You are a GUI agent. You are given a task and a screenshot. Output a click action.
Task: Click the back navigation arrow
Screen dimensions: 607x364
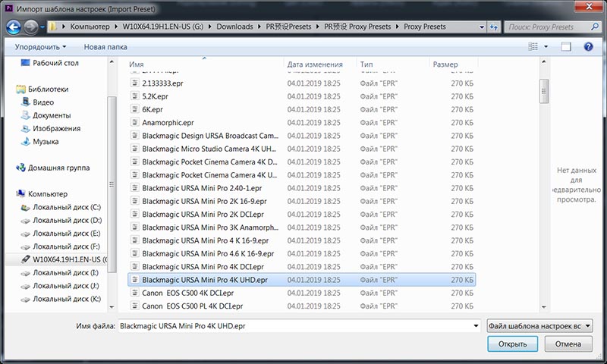pos(13,27)
